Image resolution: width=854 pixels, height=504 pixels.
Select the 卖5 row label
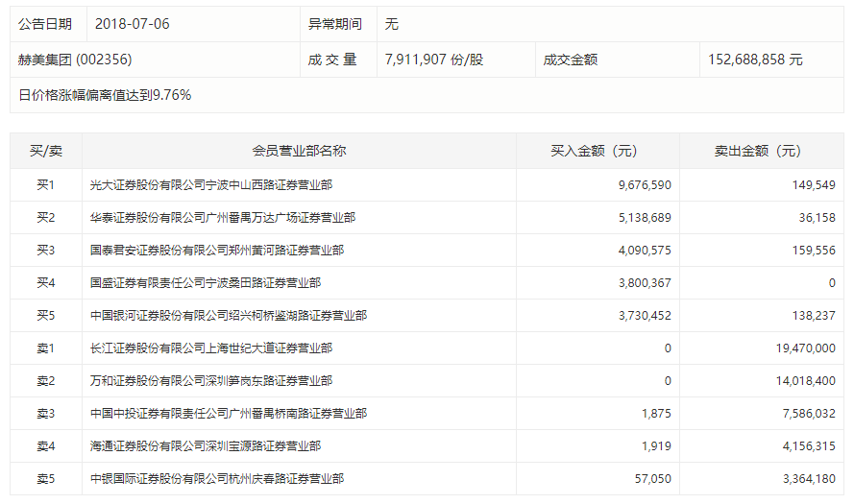pos(46,479)
